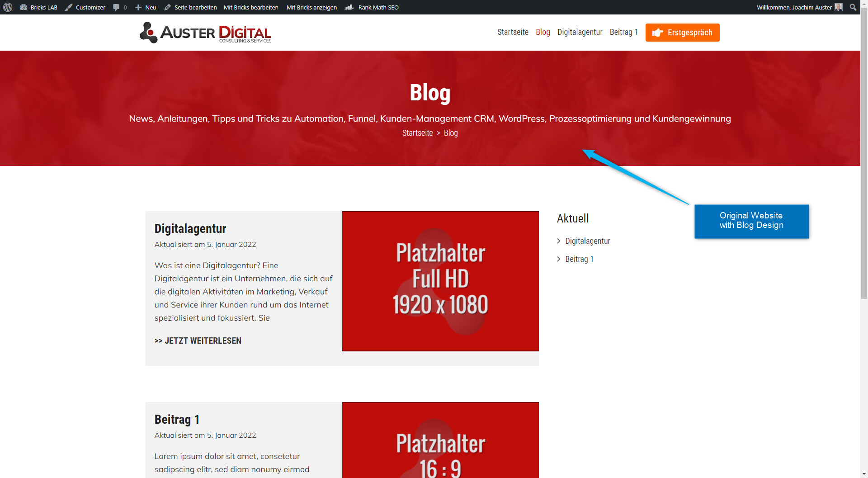Viewport: 868px width, 478px height.
Task: Click the page scrollbar up arrow
Action: (x=864, y=4)
